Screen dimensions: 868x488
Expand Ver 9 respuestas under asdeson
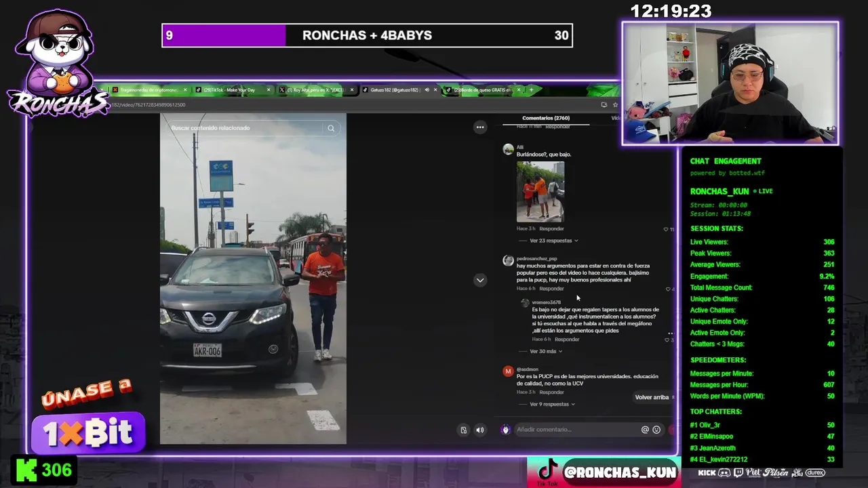point(552,404)
